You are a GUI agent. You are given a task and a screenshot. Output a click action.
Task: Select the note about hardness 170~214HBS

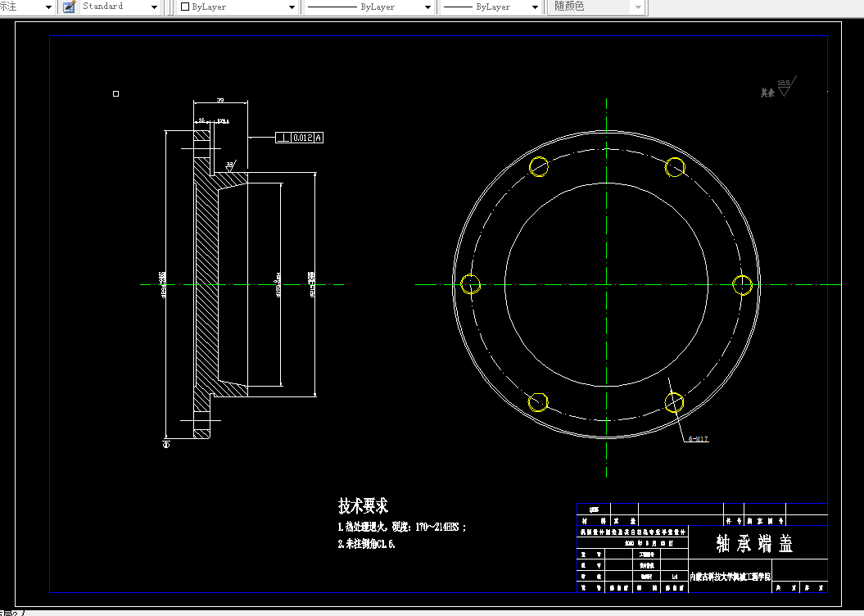tap(402, 528)
